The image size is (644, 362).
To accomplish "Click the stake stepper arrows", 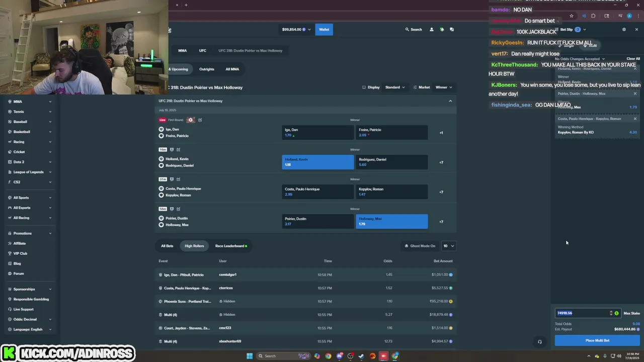I will pyautogui.click(x=611, y=313).
